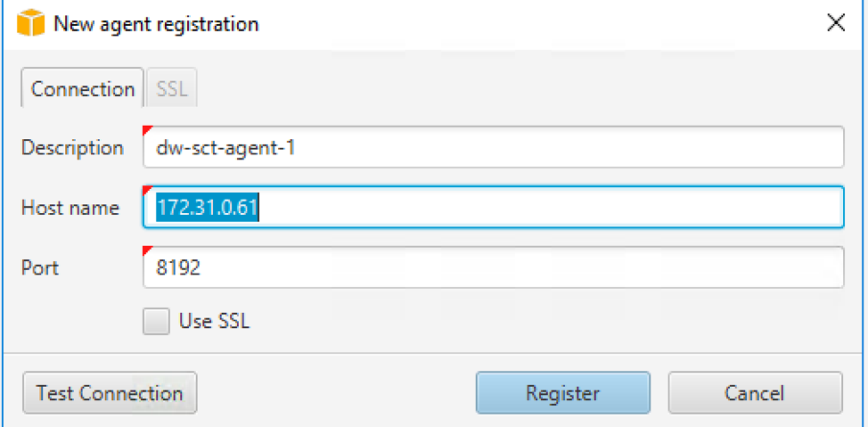Enable the Use SSL checkbox
The image size is (868, 427).
(156, 322)
